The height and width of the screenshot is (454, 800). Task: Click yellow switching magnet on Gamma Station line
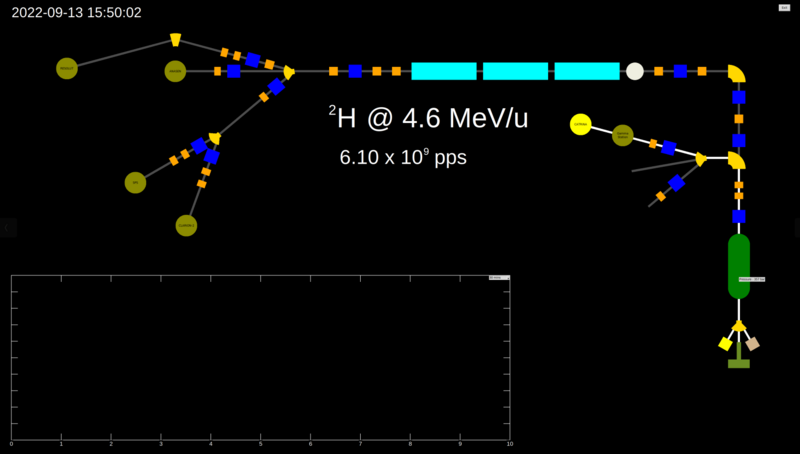[701, 159]
